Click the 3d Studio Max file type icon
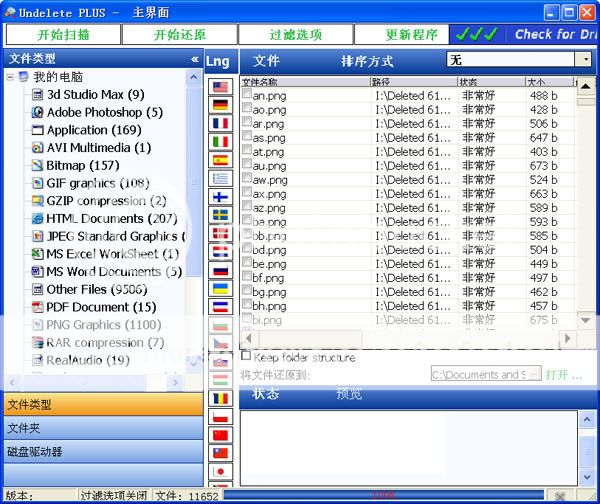This screenshot has height=504, width=600. tap(37, 94)
